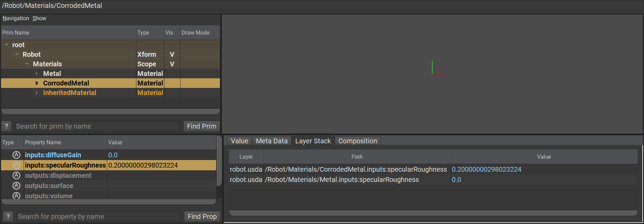Click the attribute icon beside outputs:volume
This screenshot has width=644, height=224.
[16, 196]
